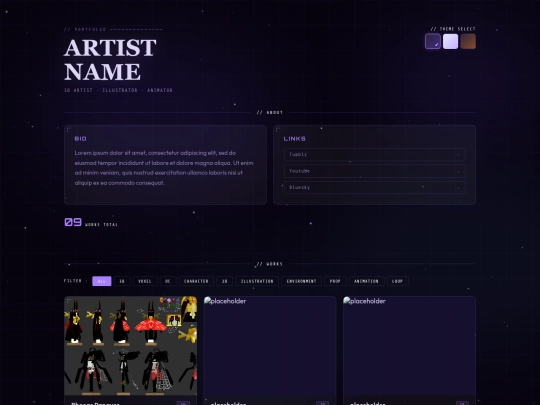
Task: Select the dark purple theme swatch
Action: click(x=433, y=41)
